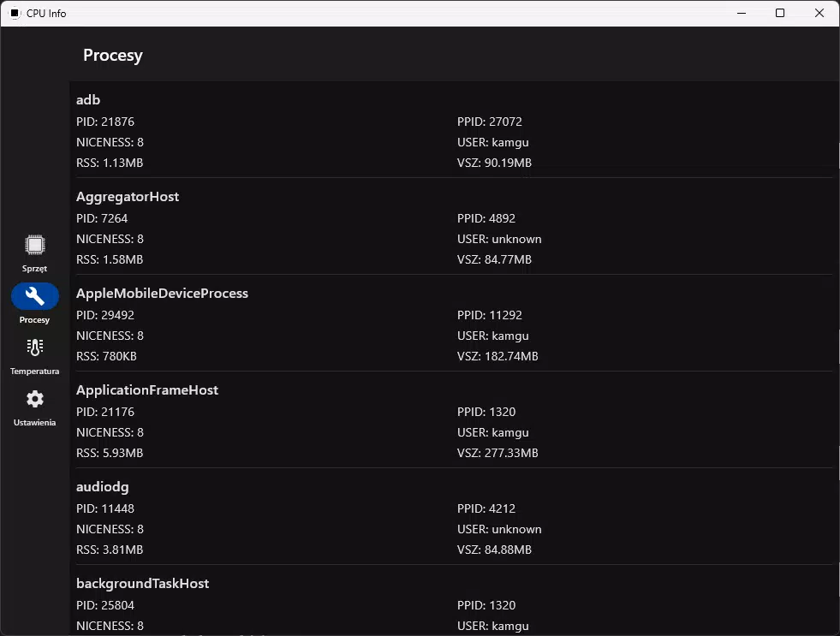
Task: Click PID: 7264 of AggregatorHost
Action: click(x=102, y=218)
